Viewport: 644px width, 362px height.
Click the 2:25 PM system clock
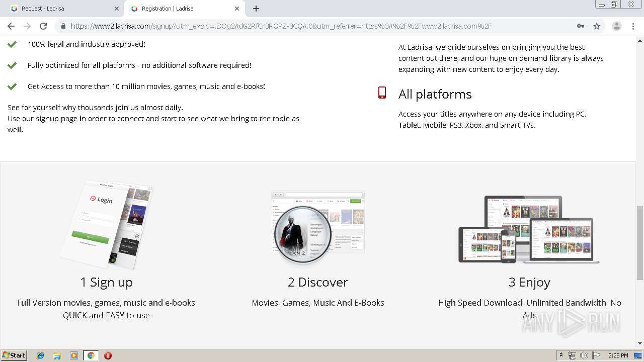618,355
